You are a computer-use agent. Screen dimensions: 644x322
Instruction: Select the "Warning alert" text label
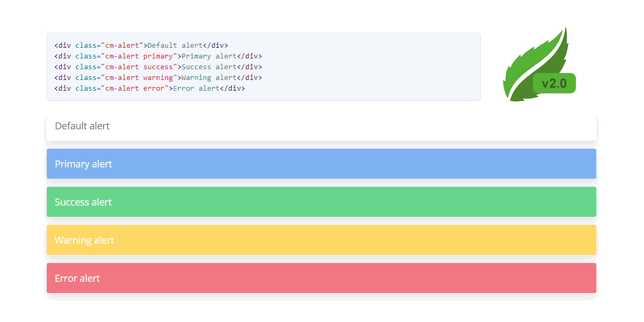click(x=84, y=240)
